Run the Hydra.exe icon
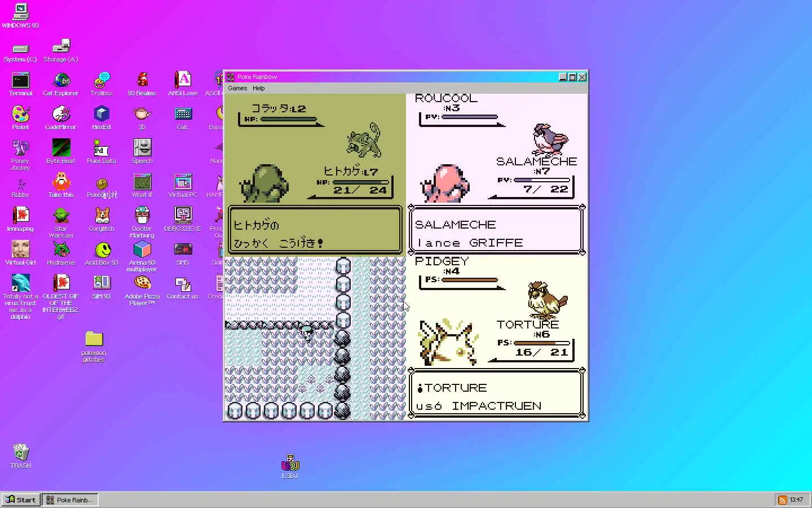The height and width of the screenshot is (508, 812). pyautogui.click(x=61, y=254)
